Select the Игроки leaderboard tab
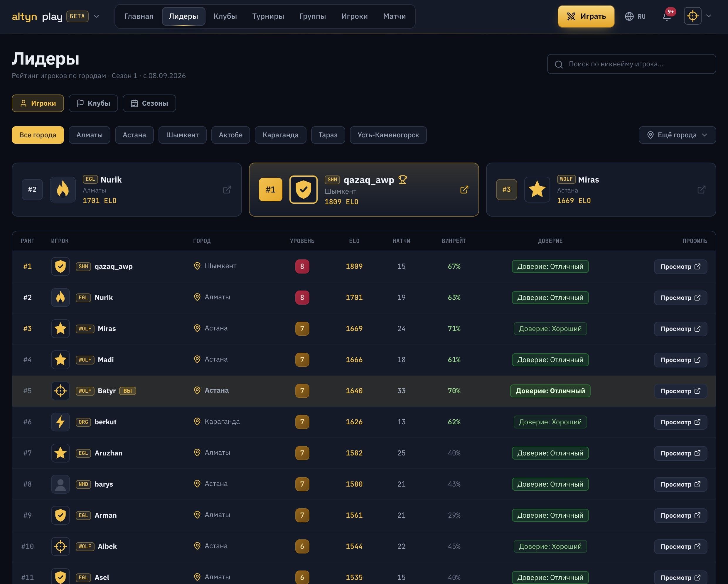 pos(38,103)
